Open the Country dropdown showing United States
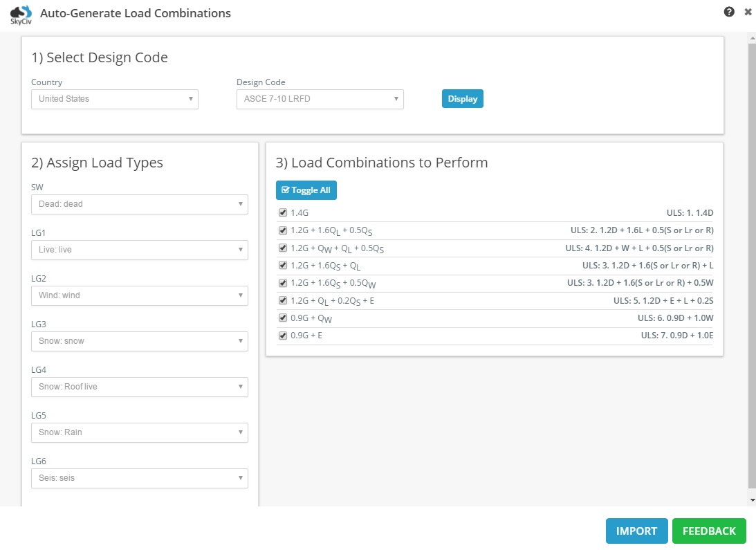 [115, 99]
